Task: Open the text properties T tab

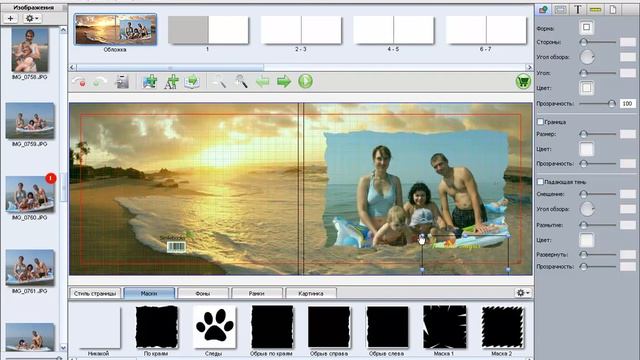Action: point(578,9)
